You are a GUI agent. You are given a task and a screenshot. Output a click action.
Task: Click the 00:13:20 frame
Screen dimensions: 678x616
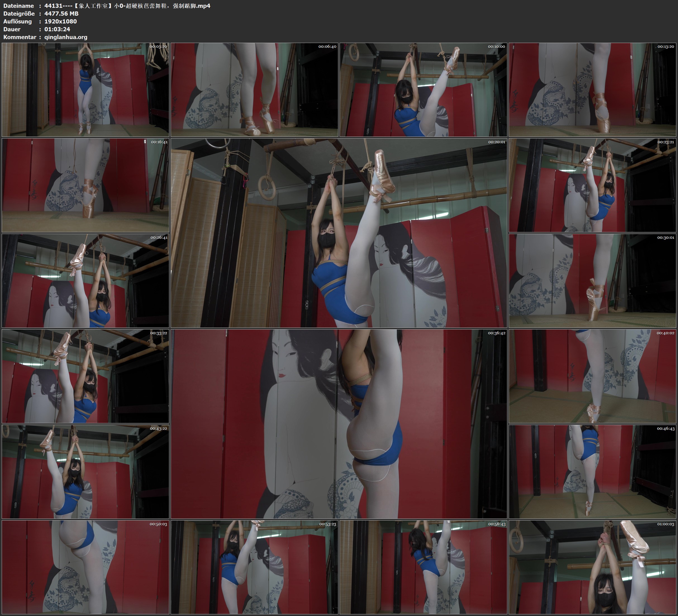(x=593, y=89)
